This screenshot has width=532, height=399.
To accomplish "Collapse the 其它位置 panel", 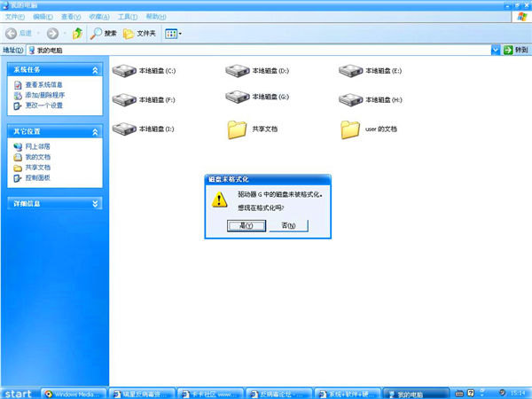I will coord(95,131).
